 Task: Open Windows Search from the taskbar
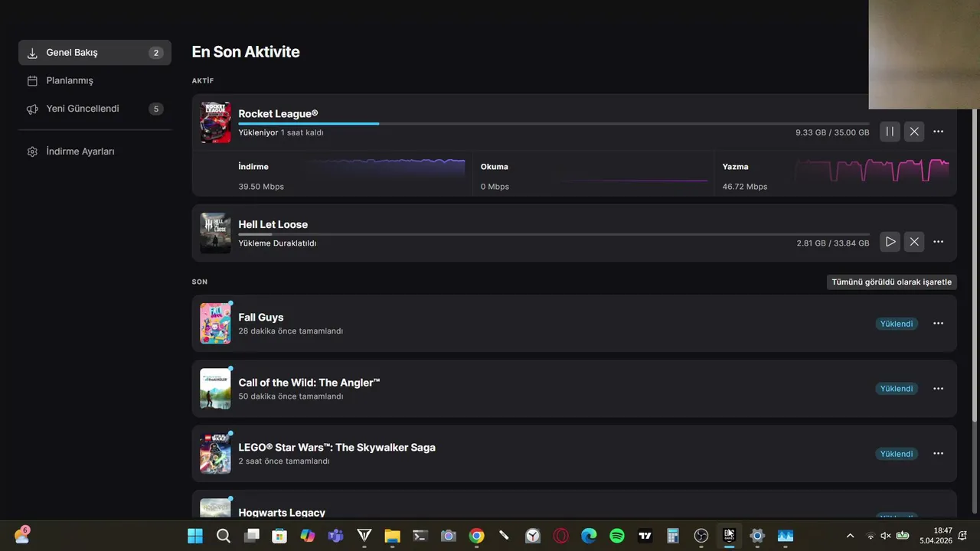(224, 536)
